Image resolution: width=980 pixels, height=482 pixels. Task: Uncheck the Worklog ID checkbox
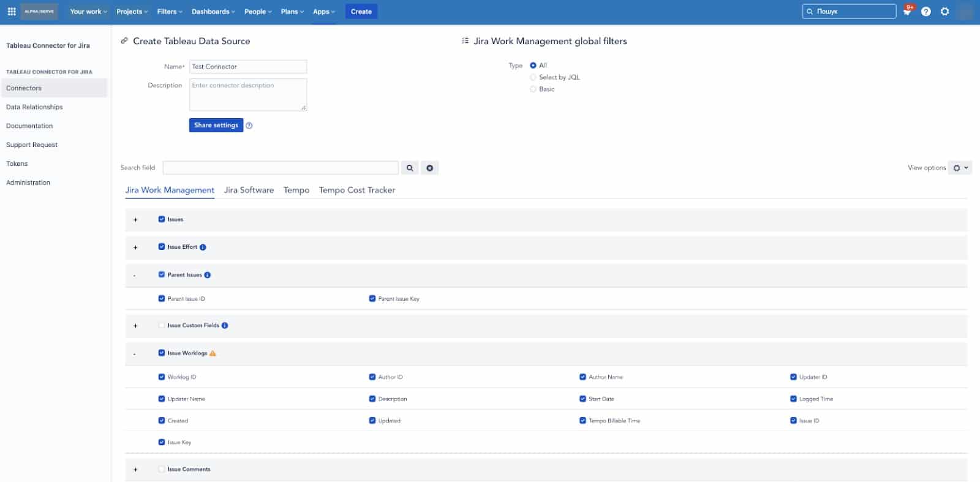click(162, 377)
